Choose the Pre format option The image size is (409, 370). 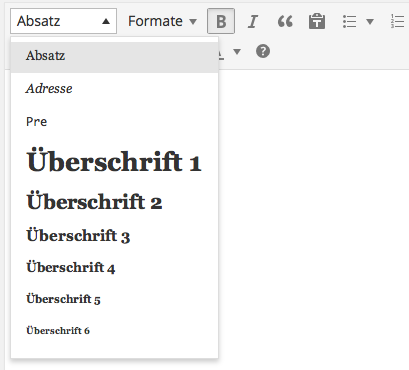coord(114,122)
